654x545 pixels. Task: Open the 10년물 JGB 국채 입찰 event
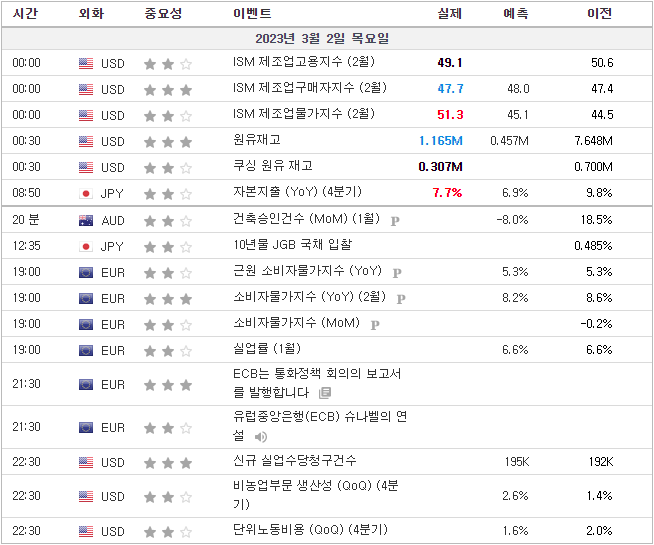click(292, 245)
